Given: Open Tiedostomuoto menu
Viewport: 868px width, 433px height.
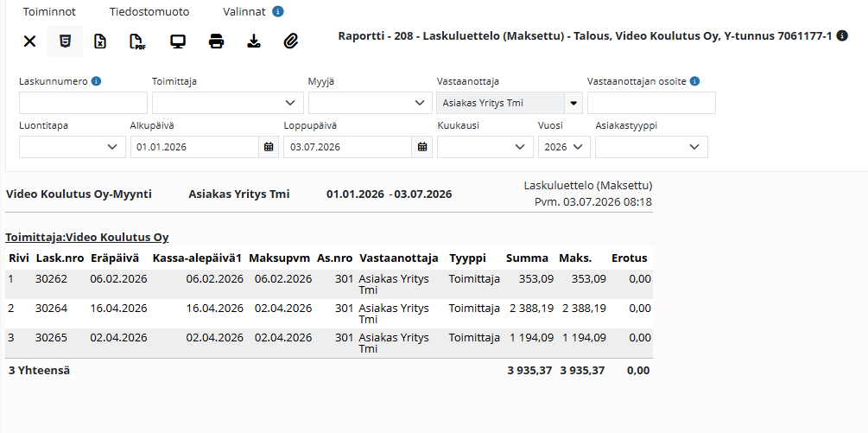Looking at the screenshot, I should click(149, 11).
